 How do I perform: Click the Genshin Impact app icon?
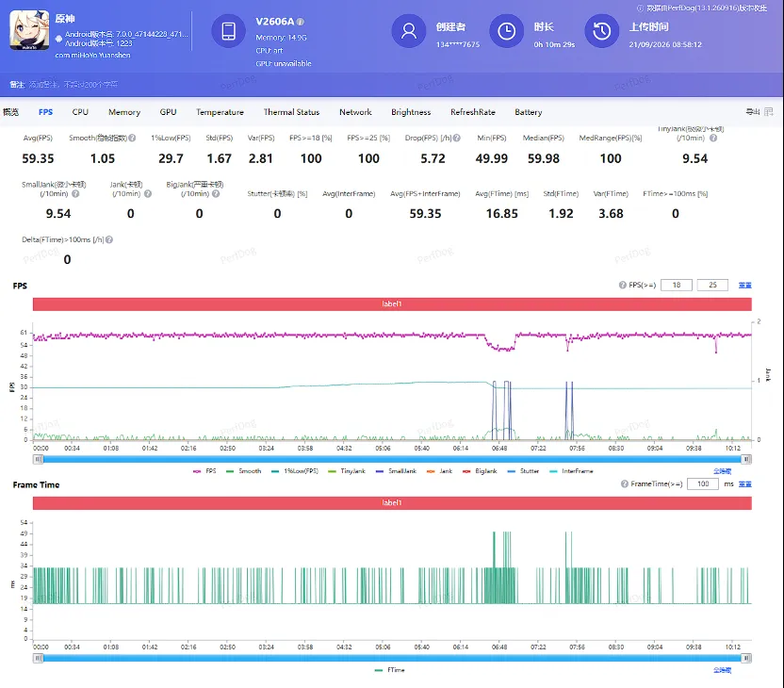(x=29, y=30)
